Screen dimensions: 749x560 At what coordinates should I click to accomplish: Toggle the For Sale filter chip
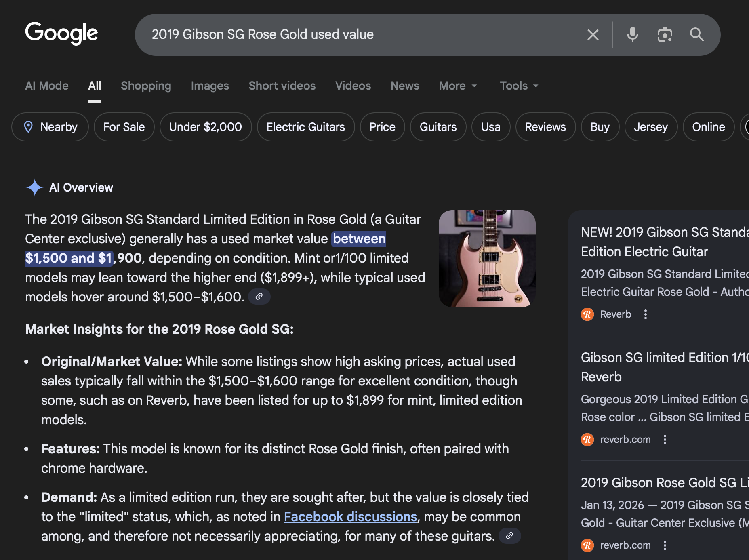click(x=124, y=126)
